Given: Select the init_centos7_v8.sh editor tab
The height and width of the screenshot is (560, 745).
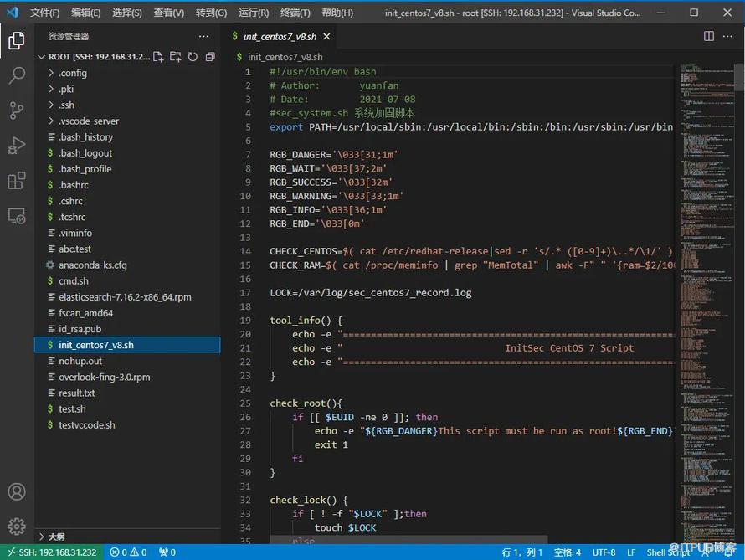Looking at the screenshot, I should click(x=280, y=37).
